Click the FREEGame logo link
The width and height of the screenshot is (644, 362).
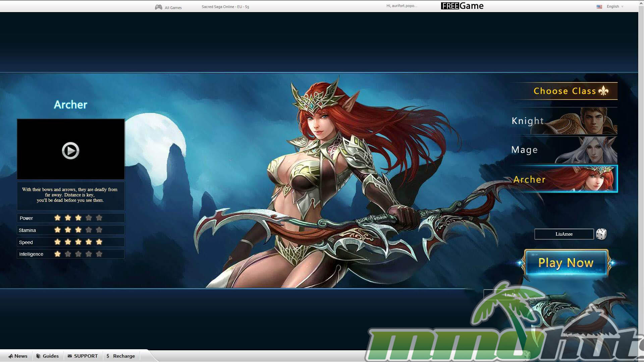tap(462, 6)
